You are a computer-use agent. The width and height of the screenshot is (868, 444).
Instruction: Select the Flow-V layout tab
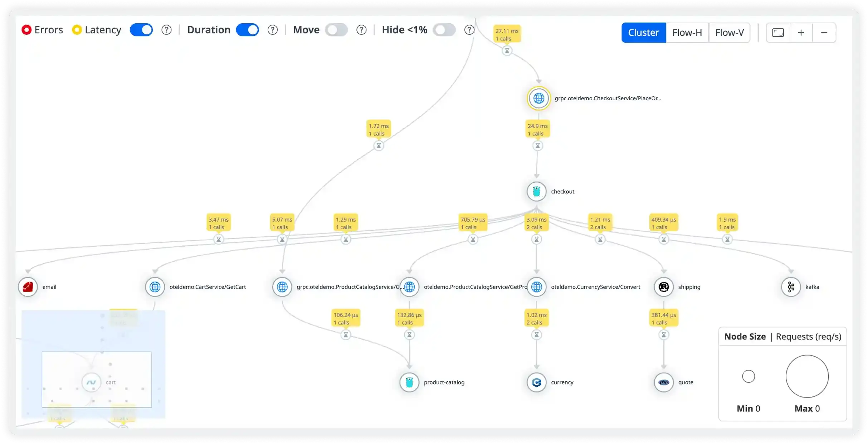(x=729, y=32)
